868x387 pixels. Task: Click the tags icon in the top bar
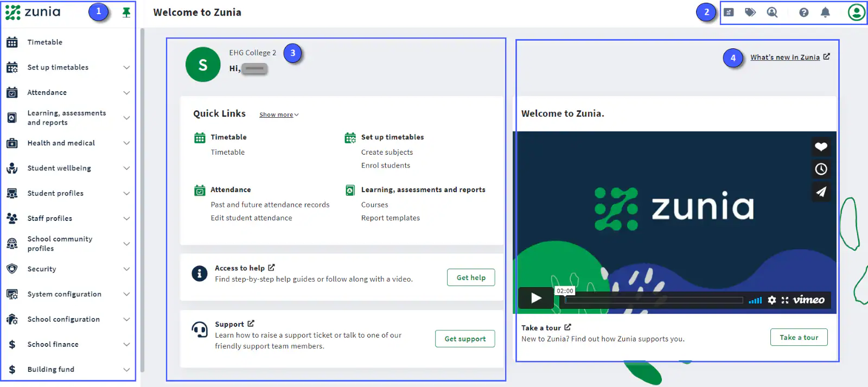(750, 12)
